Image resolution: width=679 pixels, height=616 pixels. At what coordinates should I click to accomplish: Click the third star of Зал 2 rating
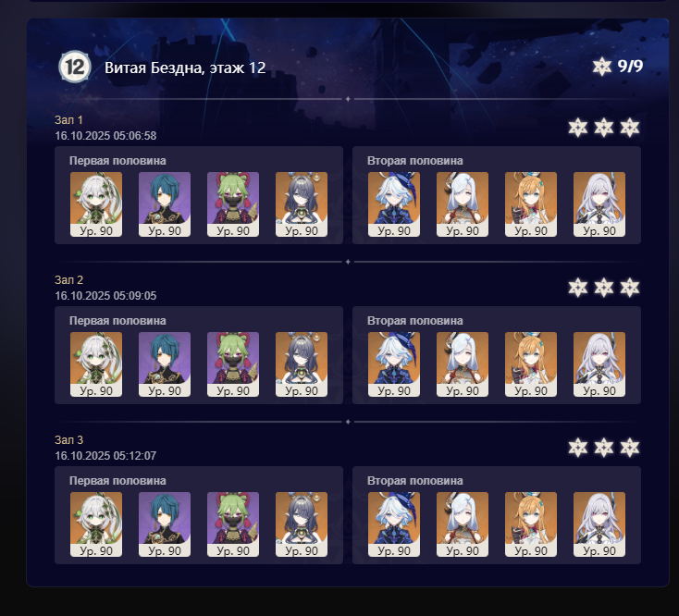click(x=630, y=288)
